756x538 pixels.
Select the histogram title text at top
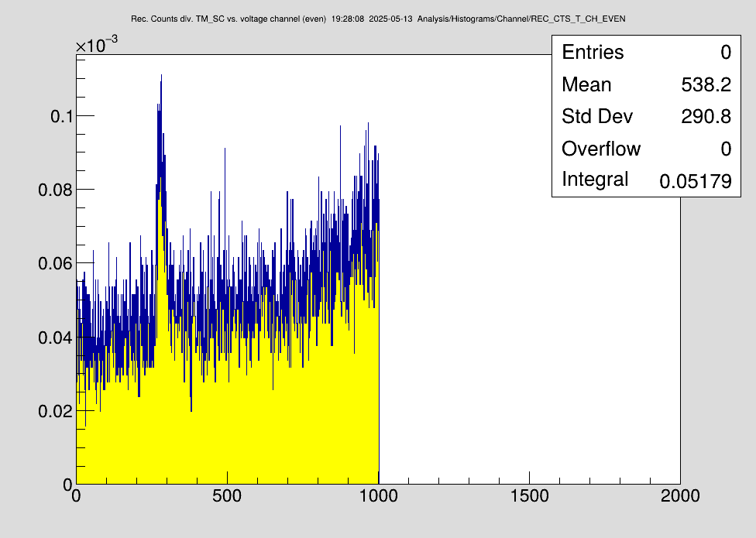pos(378,19)
